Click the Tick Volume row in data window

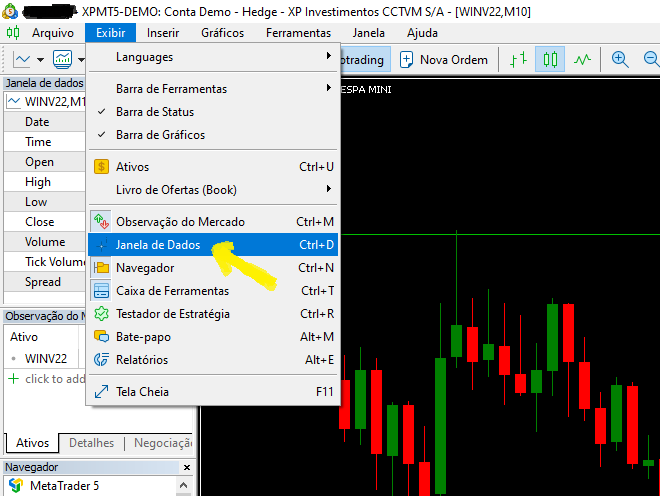tap(44, 262)
